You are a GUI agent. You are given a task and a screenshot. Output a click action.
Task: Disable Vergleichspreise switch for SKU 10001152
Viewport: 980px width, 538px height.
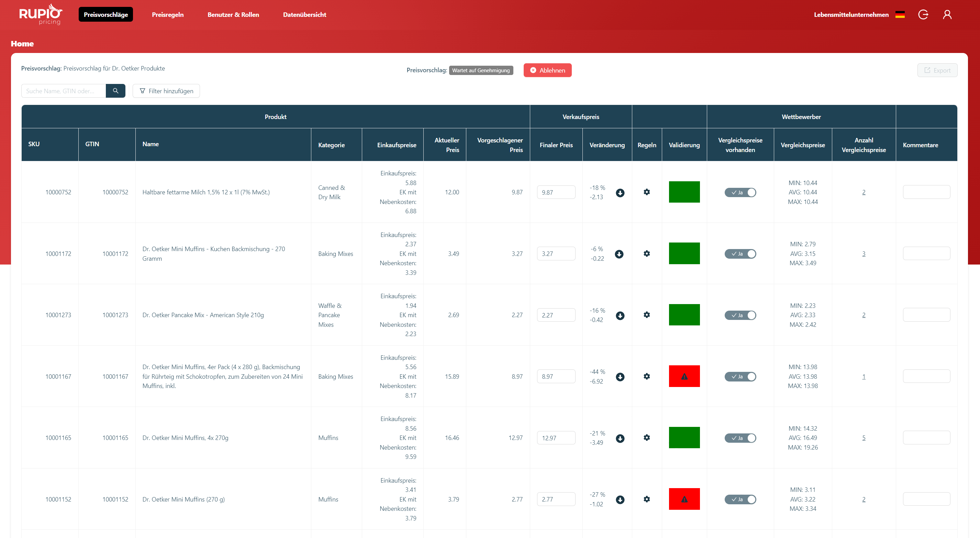click(739, 499)
